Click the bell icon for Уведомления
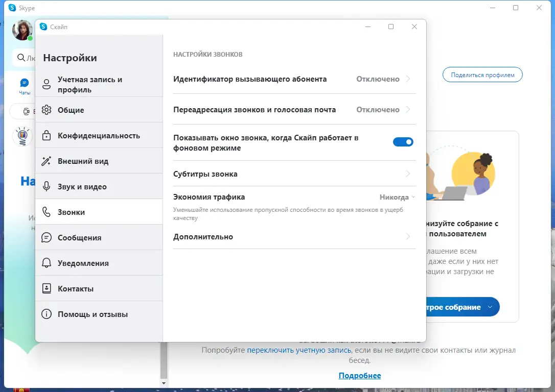The image size is (555, 392). (47, 263)
